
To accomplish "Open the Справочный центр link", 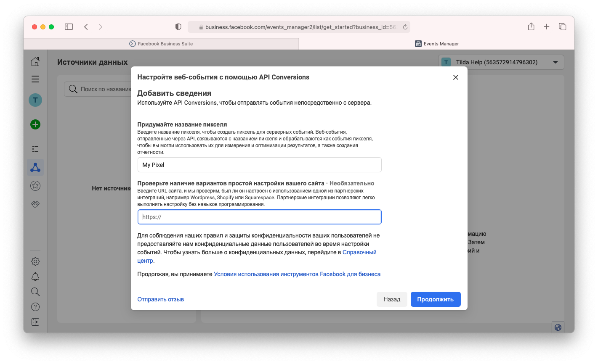I will click(x=359, y=252).
